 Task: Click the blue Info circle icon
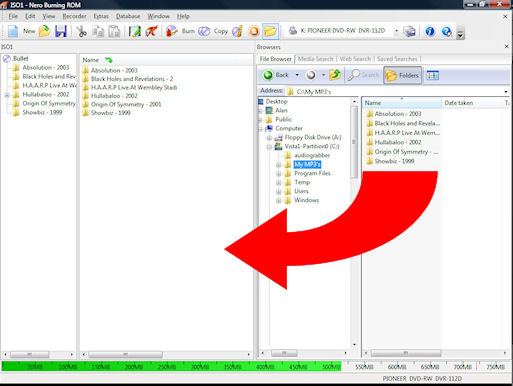point(430,31)
